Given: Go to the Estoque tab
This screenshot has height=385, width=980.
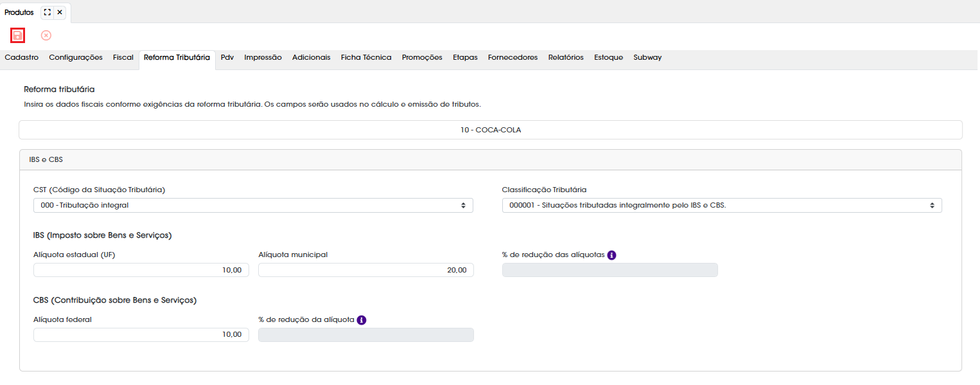Looking at the screenshot, I should coord(609,58).
